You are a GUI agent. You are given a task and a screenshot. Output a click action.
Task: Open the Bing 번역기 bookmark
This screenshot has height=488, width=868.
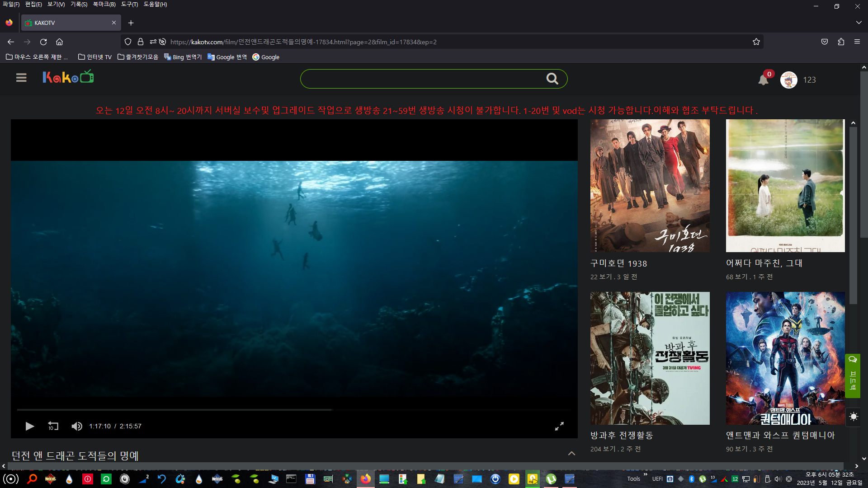pos(183,57)
